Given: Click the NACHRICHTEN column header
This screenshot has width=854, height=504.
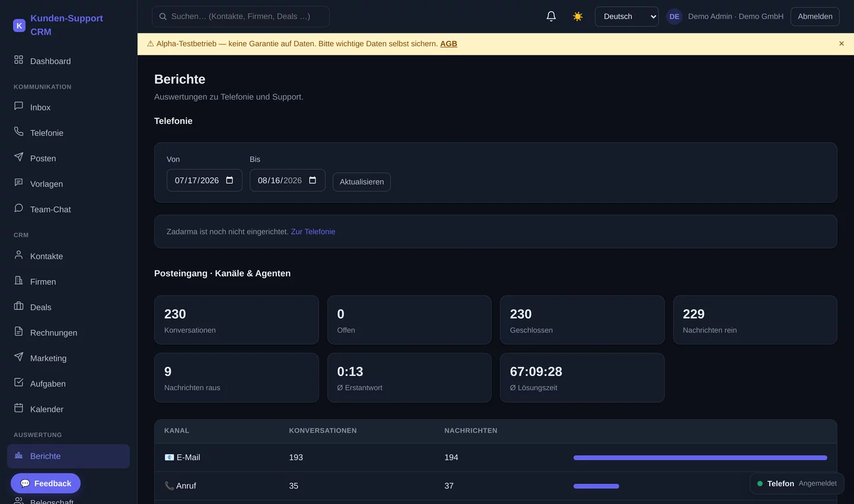Looking at the screenshot, I should (471, 430).
